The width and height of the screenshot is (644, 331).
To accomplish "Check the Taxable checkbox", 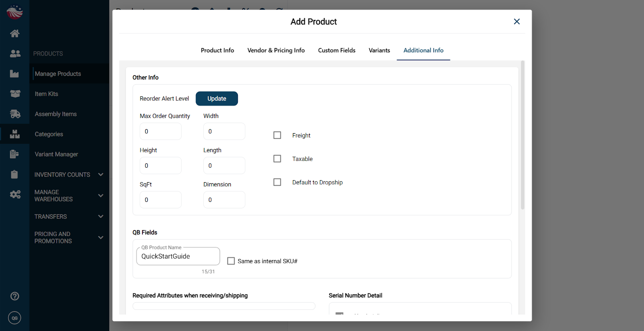I will (277, 159).
